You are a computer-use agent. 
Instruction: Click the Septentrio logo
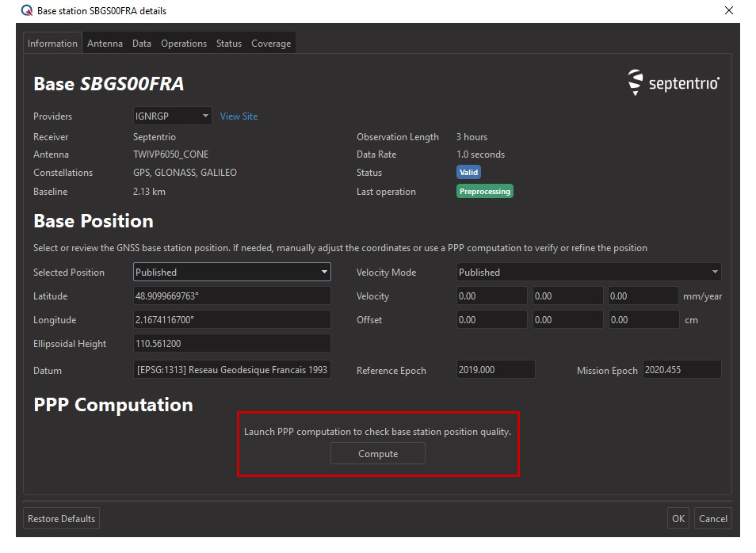[674, 83]
